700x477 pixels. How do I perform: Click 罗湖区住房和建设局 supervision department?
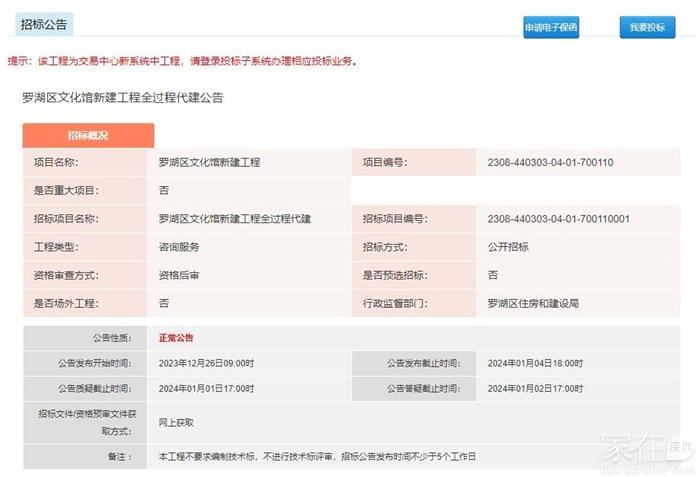tap(533, 302)
